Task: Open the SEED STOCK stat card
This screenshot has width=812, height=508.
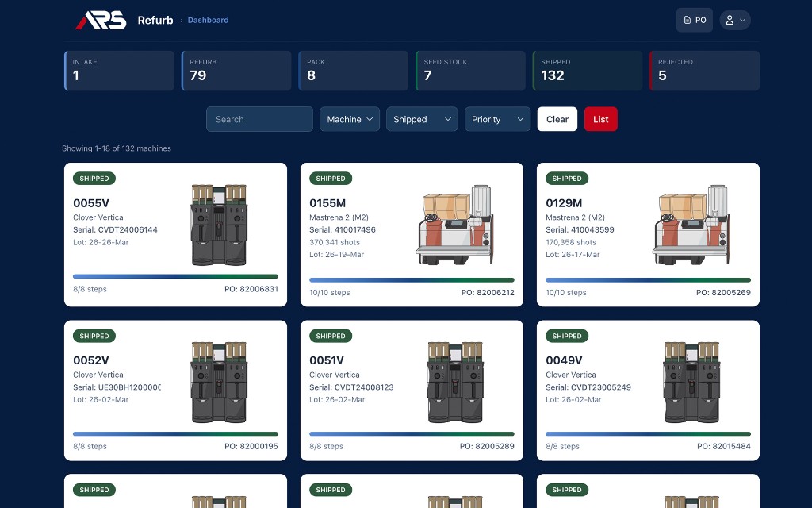Action: (x=469, y=71)
